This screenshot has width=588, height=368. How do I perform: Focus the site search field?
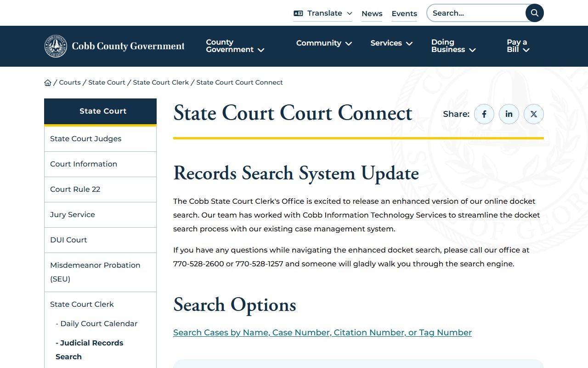coord(476,13)
